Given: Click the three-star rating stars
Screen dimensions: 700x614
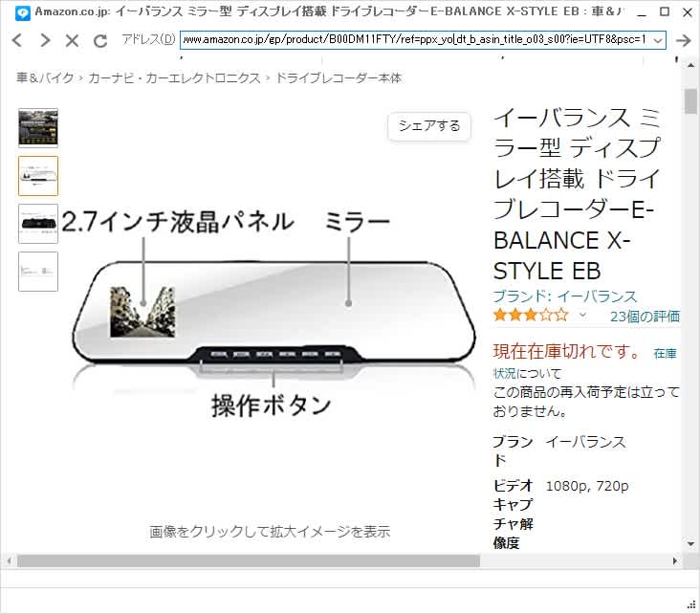Looking at the screenshot, I should pyautogui.click(x=531, y=316).
